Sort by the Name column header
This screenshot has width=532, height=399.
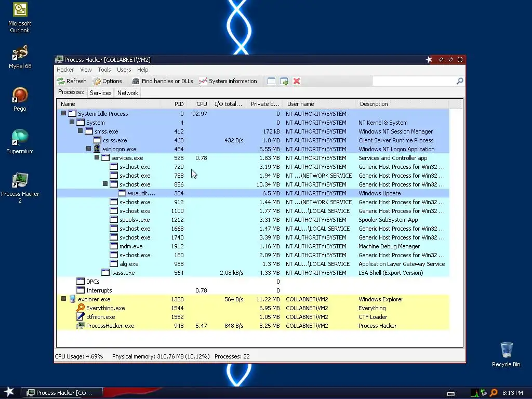108,104
